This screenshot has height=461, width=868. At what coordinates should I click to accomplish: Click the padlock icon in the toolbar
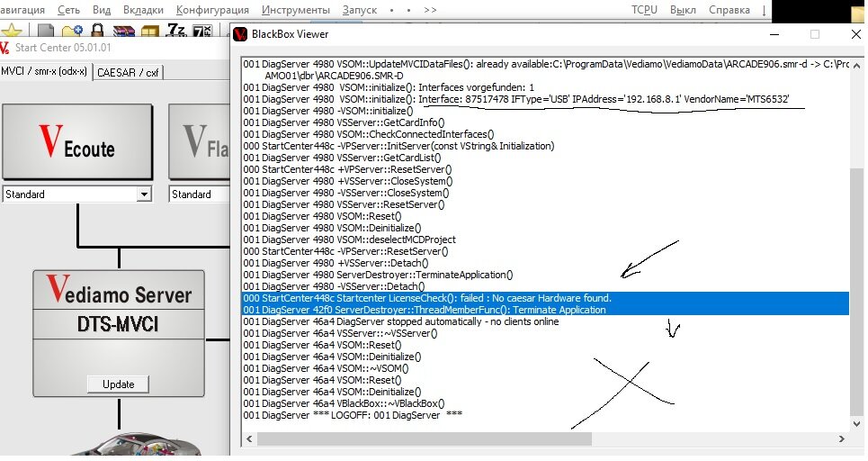pos(97,31)
